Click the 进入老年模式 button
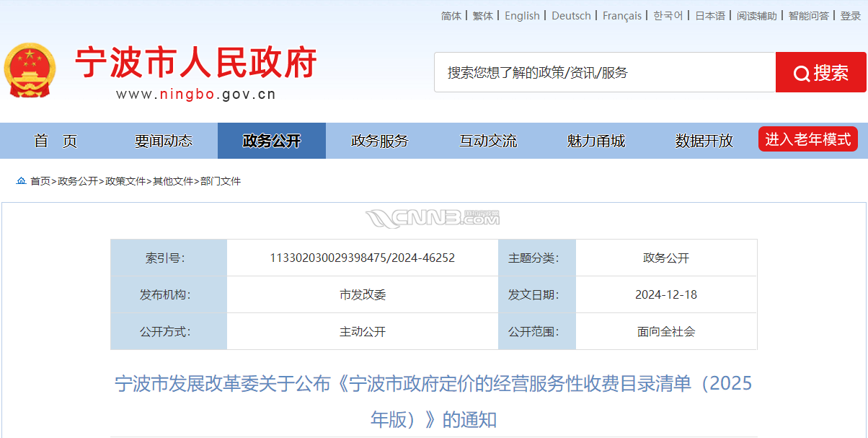Viewport: 868px width, 438px height. [808, 139]
